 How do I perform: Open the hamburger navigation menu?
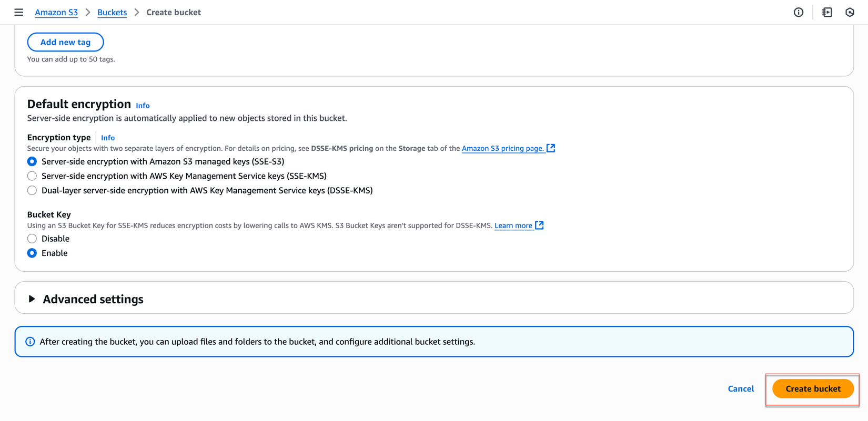coord(18,12)
